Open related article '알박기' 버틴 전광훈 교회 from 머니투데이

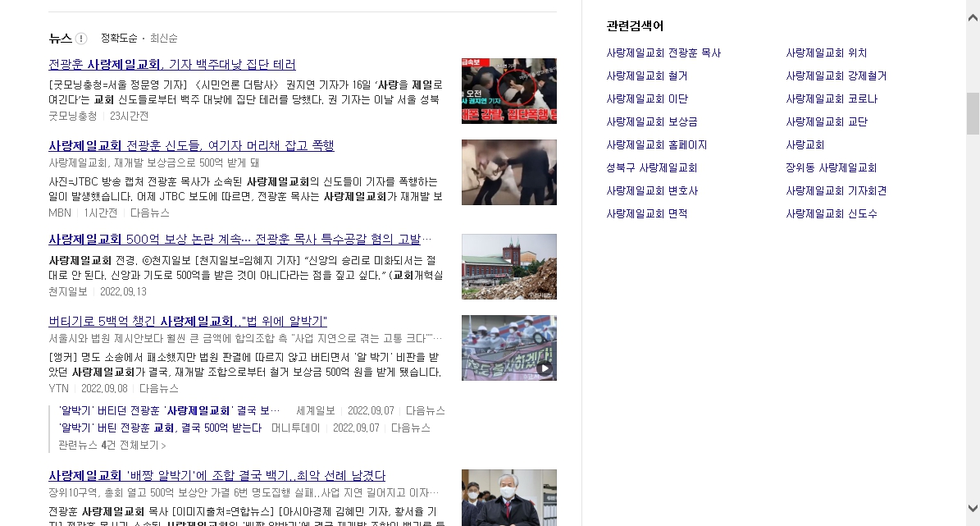click(160, 428)
